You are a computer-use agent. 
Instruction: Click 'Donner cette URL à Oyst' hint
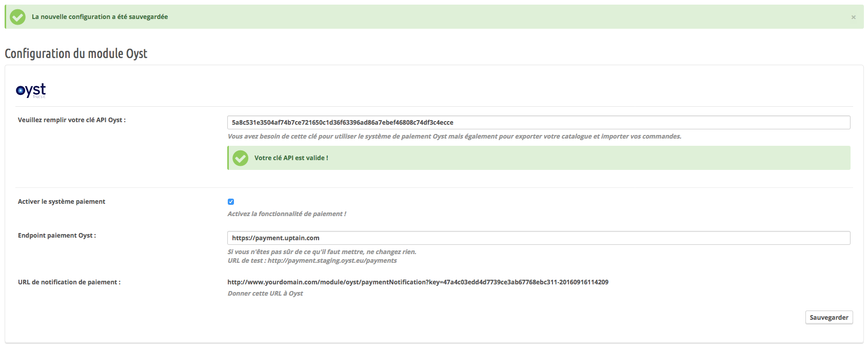pyautogui.click(x=265, y=293)
